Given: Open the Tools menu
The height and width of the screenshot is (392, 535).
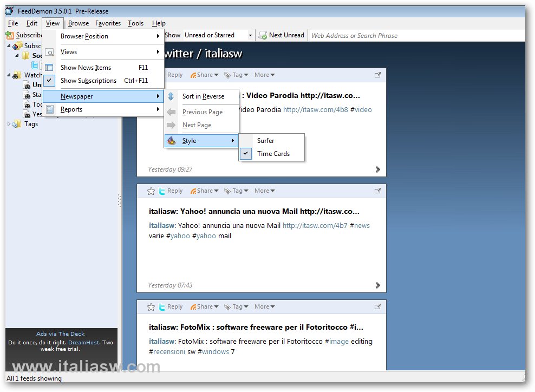Looking at the screenshot, I should tap(135, 23).
